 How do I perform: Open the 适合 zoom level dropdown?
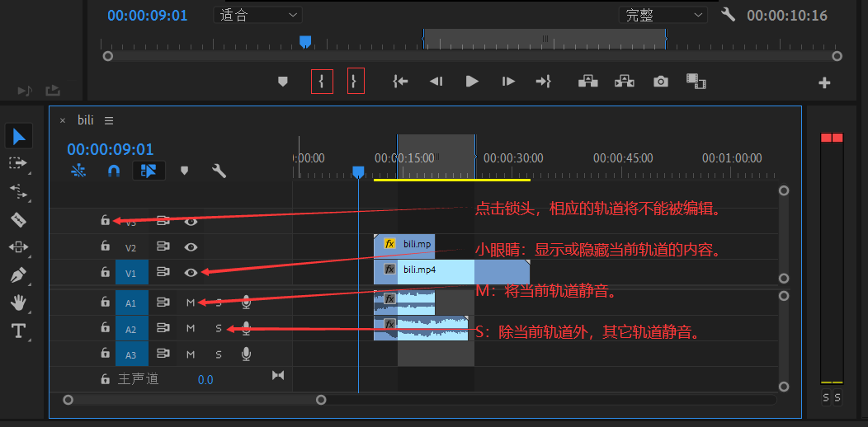point(258,15)
